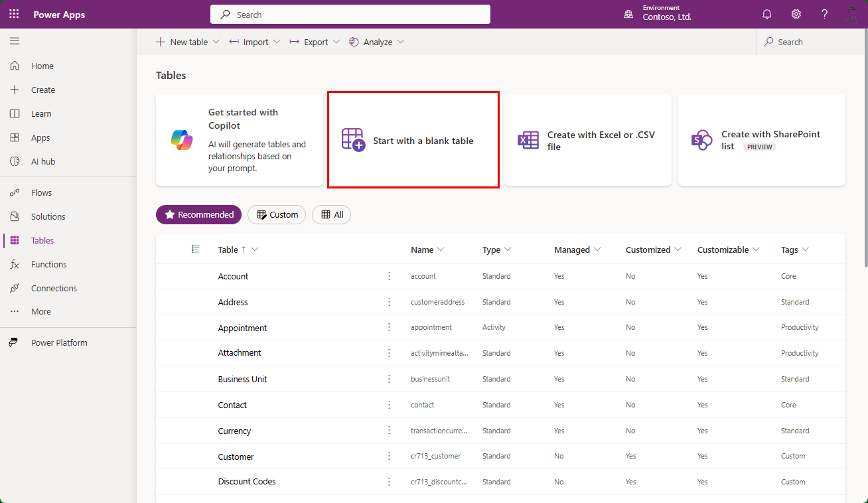The image size is (868, 503).
Task: Click the cr713_customer name cell
Action: click(x=435, y=456)
